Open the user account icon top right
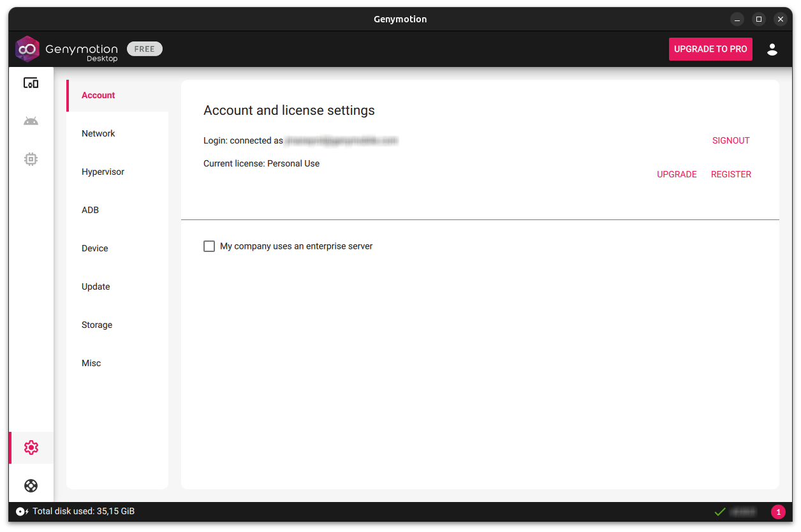The width and height of the screenshot is (801, 532). tap(772, 49)
